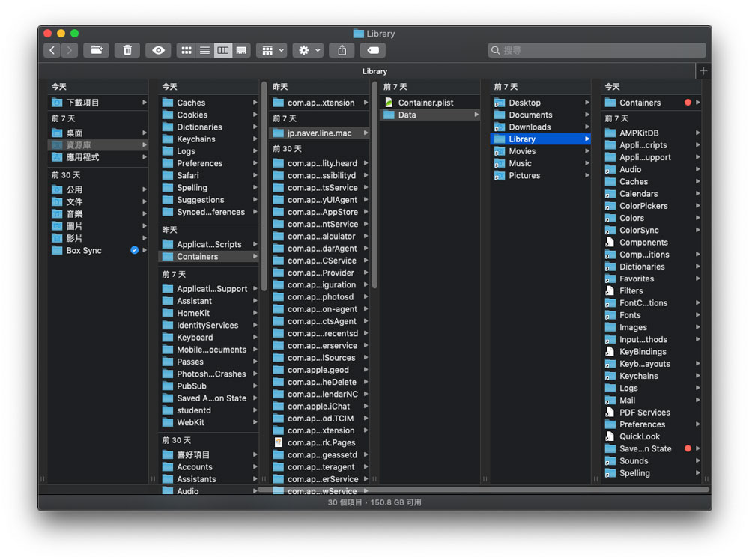Select the Preferences folder in last column
Screen dimensions: 749x560
642,424
